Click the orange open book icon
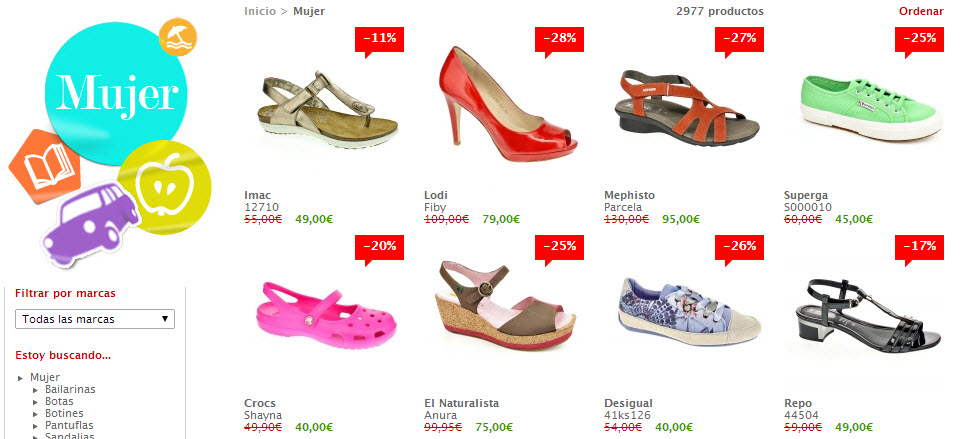This screenshot has width=971, height=439. [x=45, y=165]
